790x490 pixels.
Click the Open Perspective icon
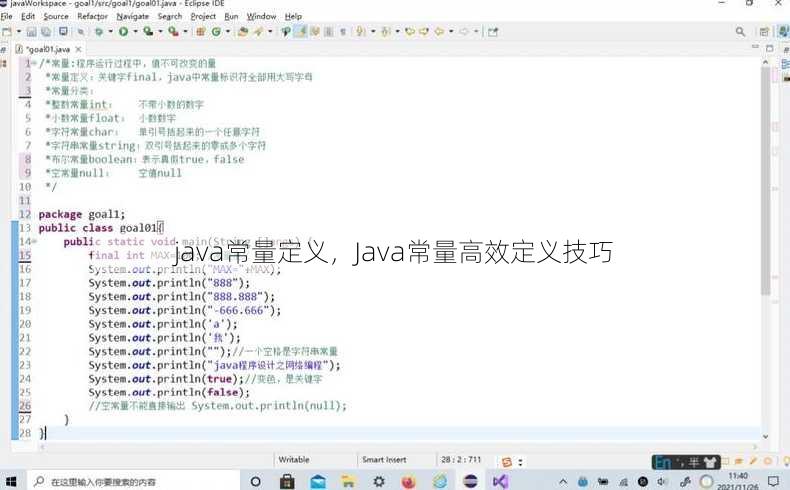764,32
